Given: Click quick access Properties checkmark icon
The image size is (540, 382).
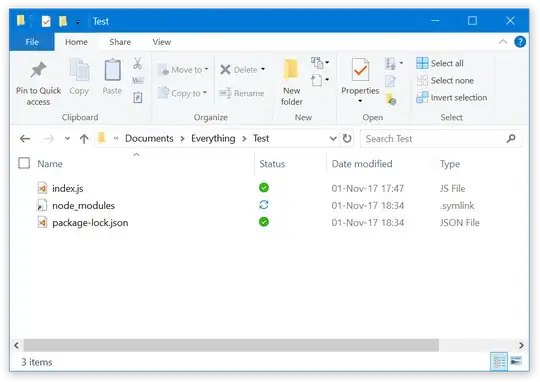Looking at the screenshot, I should (x=46, y=21).
